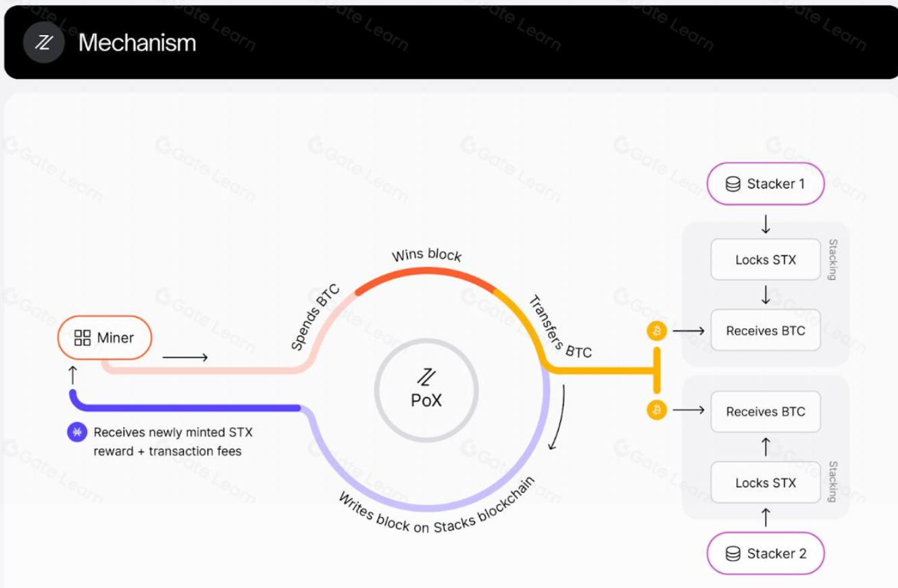Click the upper Receives BTC box

coord(766,330)
